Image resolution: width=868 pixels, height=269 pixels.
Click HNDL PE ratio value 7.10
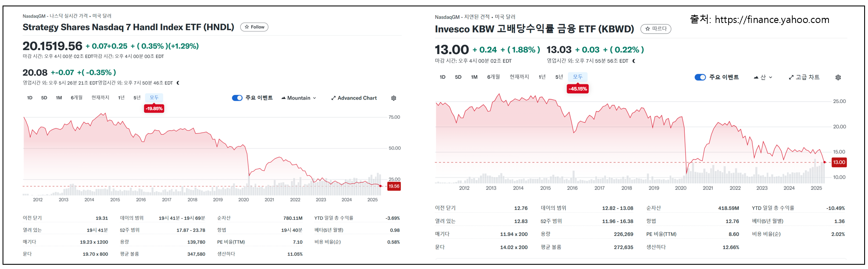tap(298, 242)
